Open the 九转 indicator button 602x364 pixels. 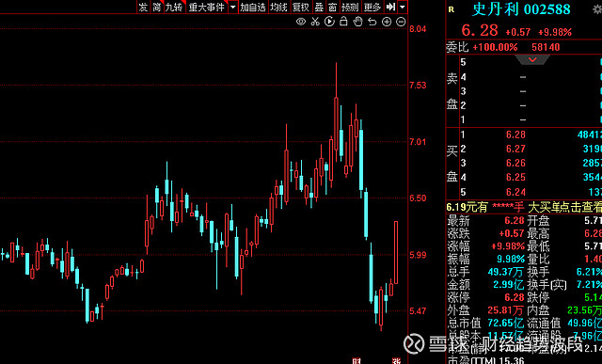pos(174,7)
